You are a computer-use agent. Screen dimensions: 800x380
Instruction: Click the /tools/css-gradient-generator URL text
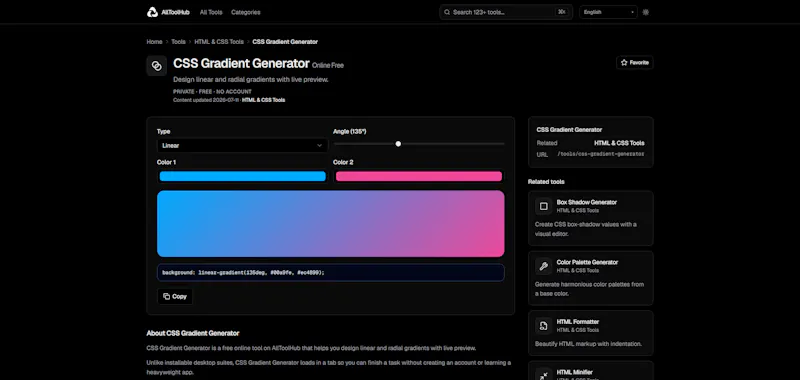click(x=601, y=154)
